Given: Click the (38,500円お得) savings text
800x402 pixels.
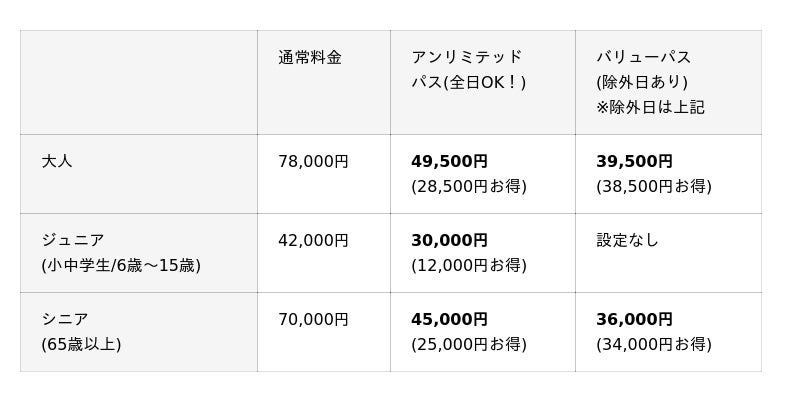Looking at the screenshot, I should [x=654, y=186].
